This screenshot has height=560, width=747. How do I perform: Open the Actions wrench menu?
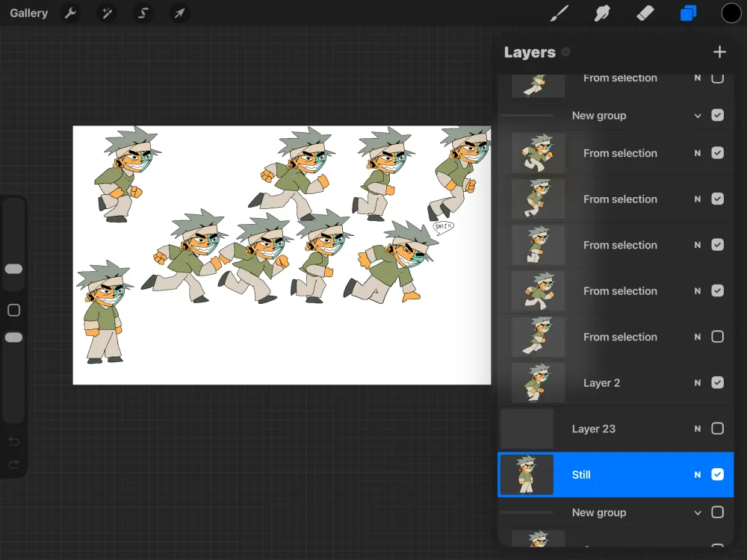coord(70,13)
